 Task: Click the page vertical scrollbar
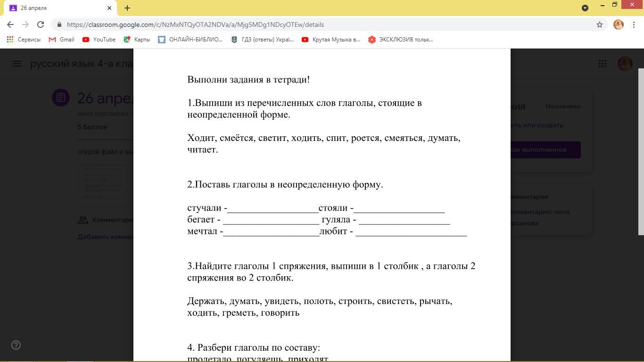click(x=641, y=152)
